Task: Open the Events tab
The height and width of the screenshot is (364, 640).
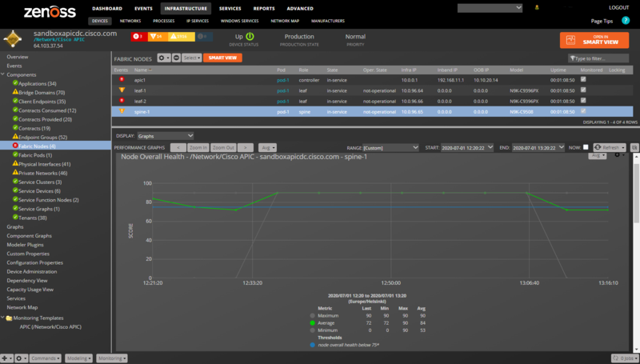Action: (x=143, y=9)
